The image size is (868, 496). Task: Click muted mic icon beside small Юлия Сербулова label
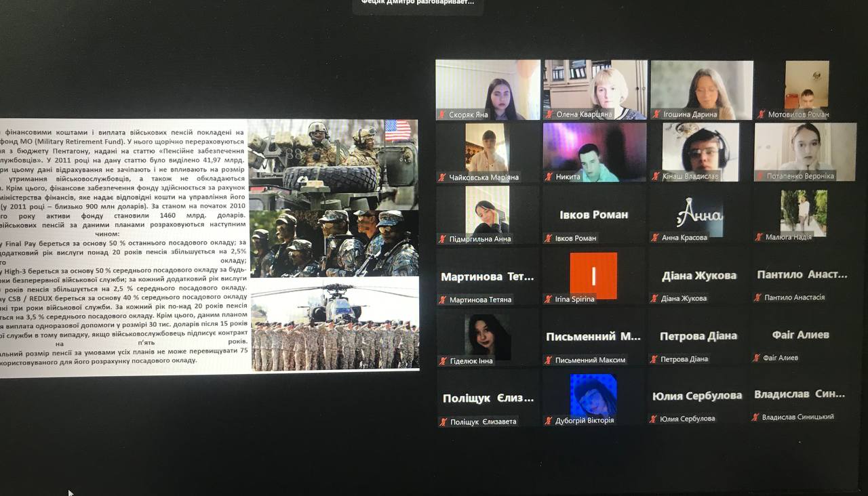653,419
